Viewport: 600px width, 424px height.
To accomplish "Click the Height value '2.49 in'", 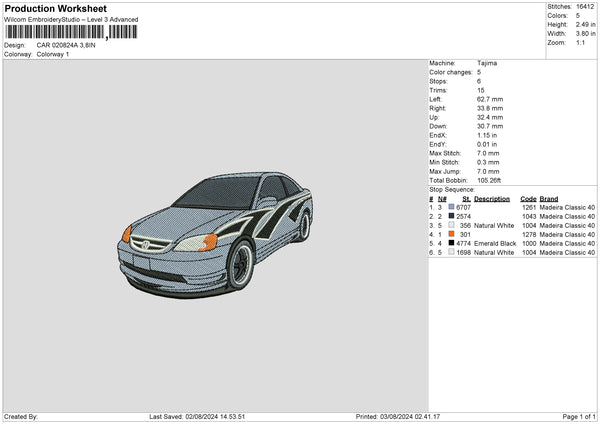I will point(585,24).
